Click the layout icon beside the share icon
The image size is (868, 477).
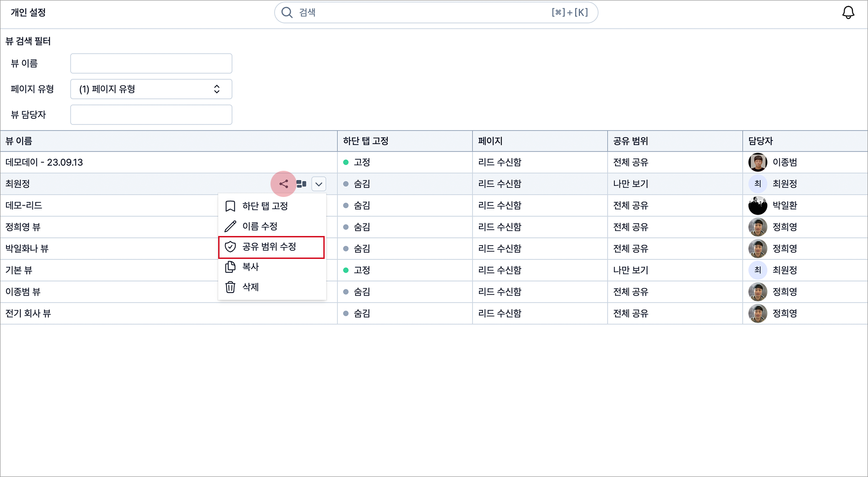point(301,184)
